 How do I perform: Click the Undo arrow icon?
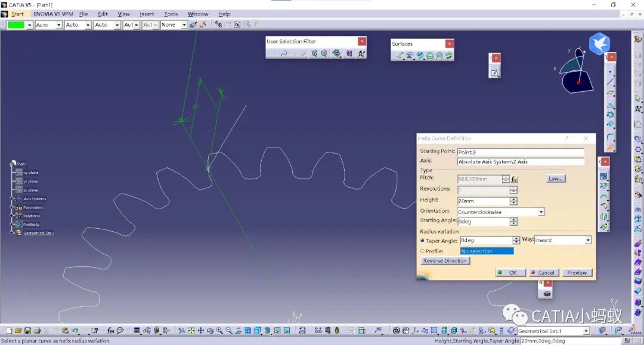[75, 331]
